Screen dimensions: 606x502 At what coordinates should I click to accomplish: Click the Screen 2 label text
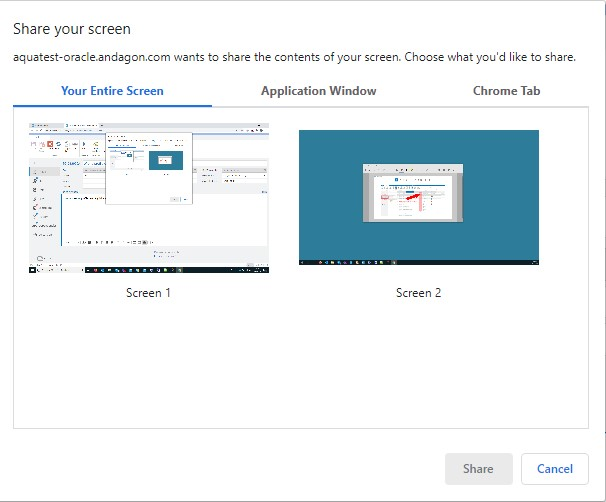coord(418,293)
